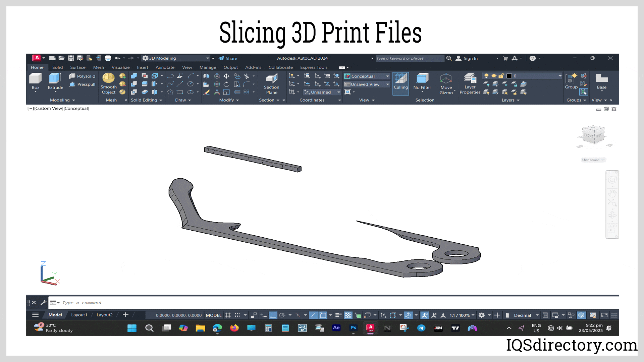Click the Extrude tool icon
The height and width of the screenshot is (362, 644).
55,79
